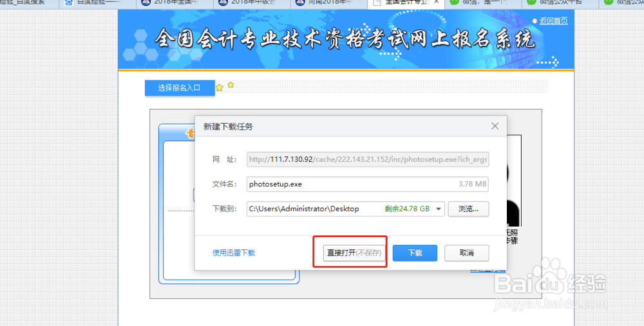
Task: Click the blue 下载 button
Action: pos(415,253)
